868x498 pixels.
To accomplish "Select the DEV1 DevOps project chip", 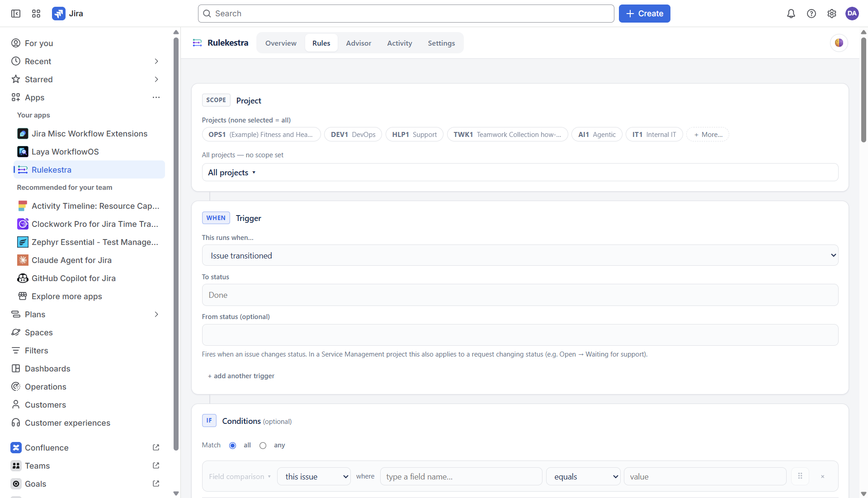I will coord(353,135).
